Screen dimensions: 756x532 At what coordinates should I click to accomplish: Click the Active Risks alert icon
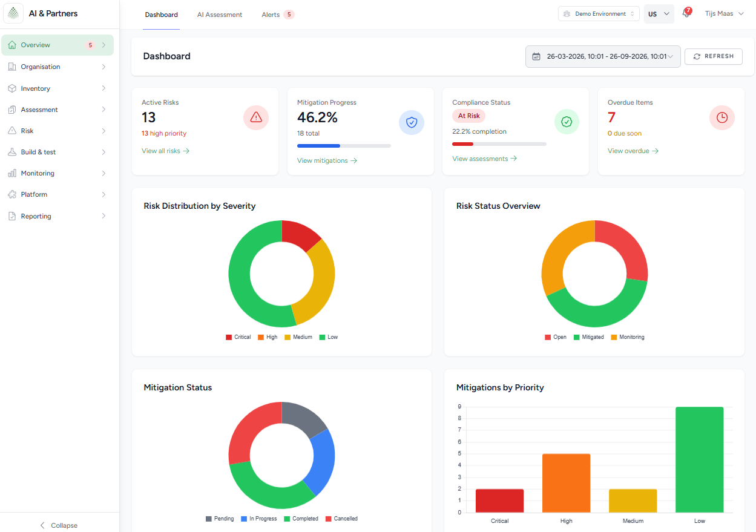pyautogui.click(x=256, y=117)
